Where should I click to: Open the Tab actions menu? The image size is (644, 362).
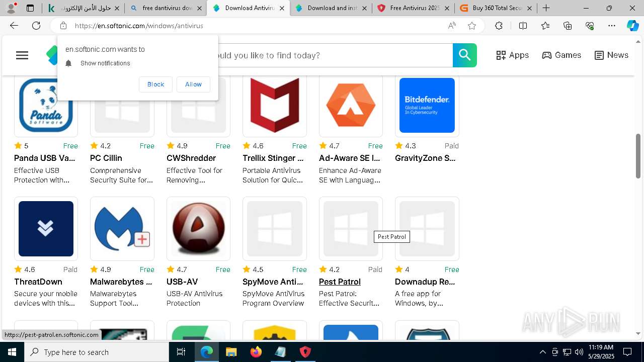coord(30,8)
